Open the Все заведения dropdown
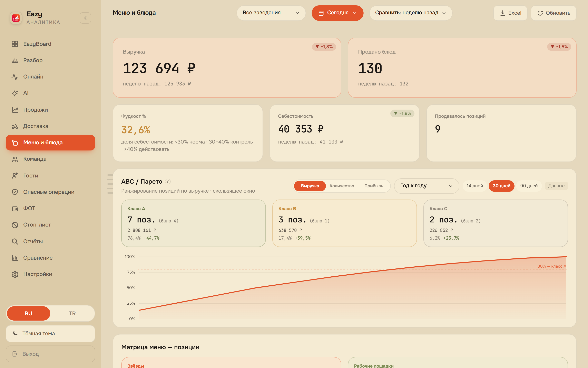 coord(271,13)
